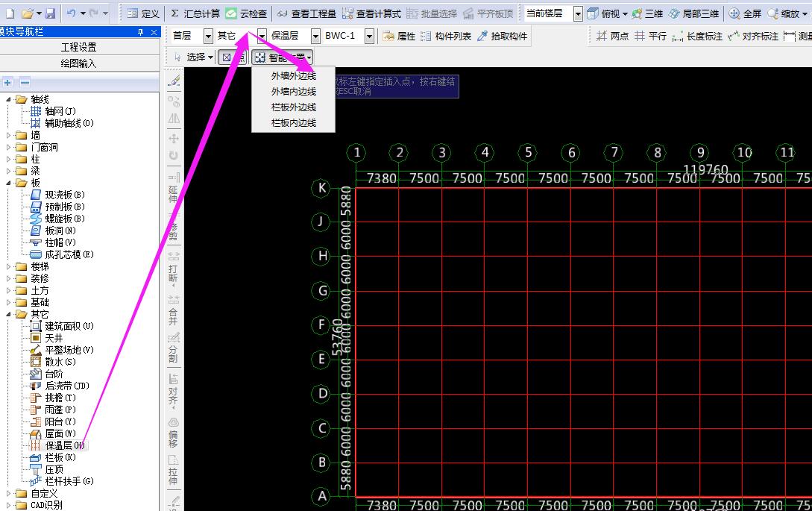Viewport: 812px width, 511px height.
Task: Click the undo arrow icon
Action: click(72, 13)
